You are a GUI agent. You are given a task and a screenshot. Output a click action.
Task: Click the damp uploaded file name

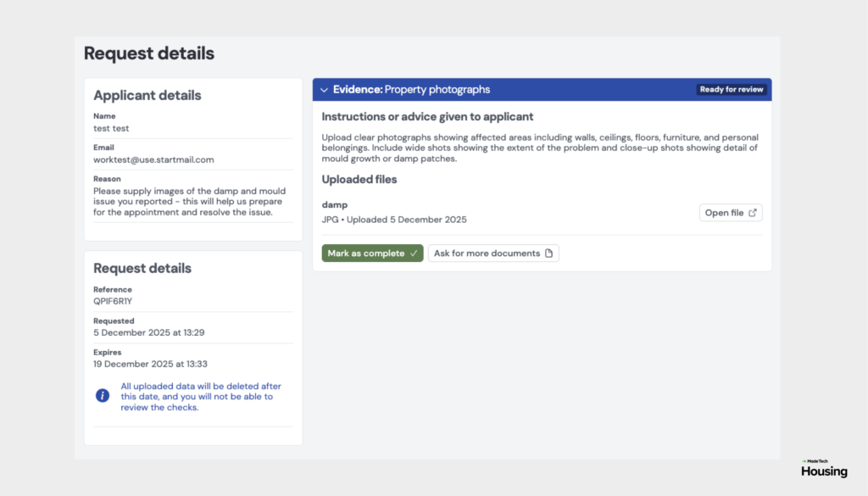(x=334, y=205)
